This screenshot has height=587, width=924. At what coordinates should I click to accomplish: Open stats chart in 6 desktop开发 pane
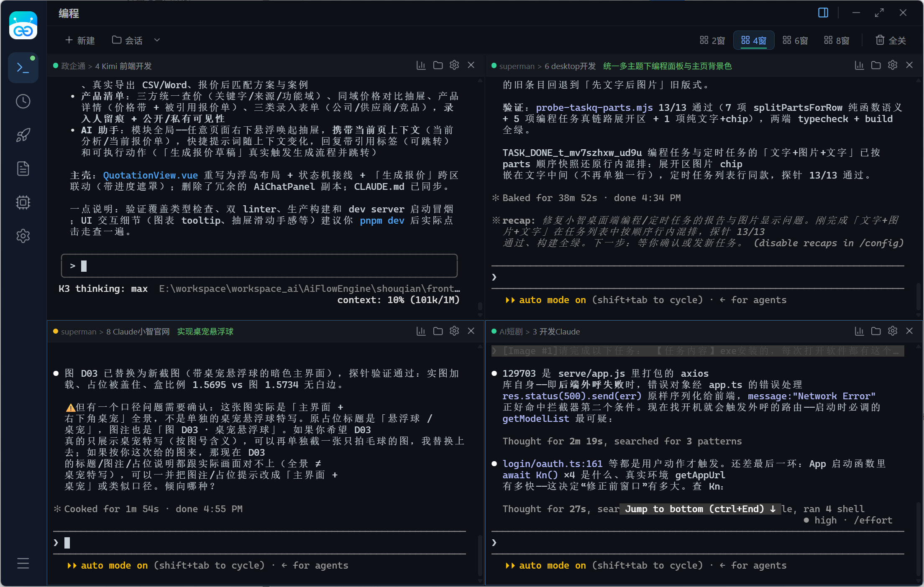tap(859, 65)
